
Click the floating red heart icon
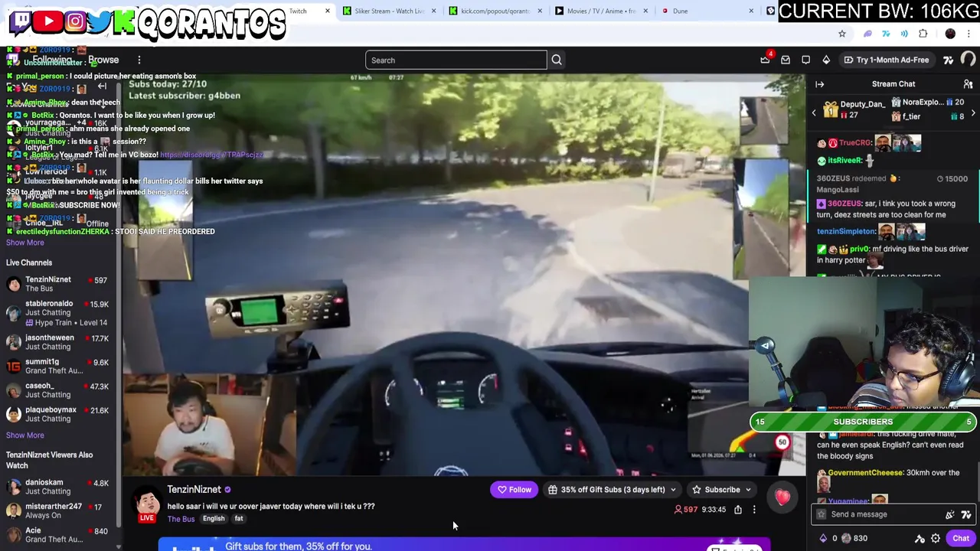click(x=782, y=498)
